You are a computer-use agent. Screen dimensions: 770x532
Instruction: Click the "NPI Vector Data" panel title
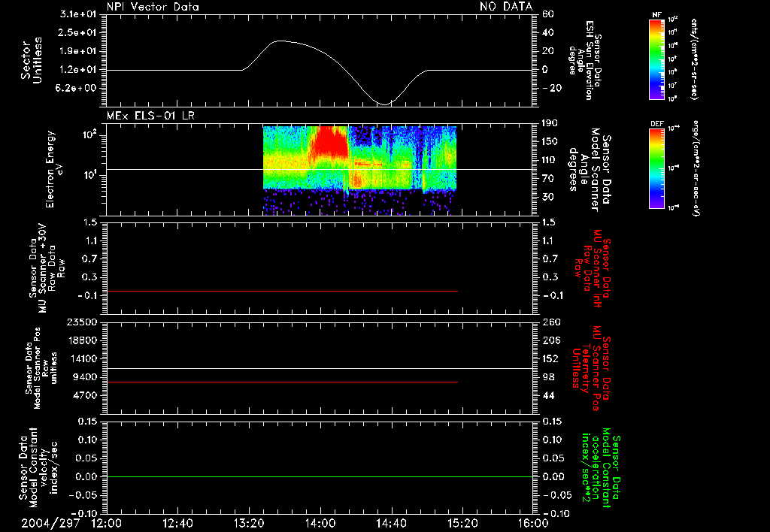[x=153, y=7]
